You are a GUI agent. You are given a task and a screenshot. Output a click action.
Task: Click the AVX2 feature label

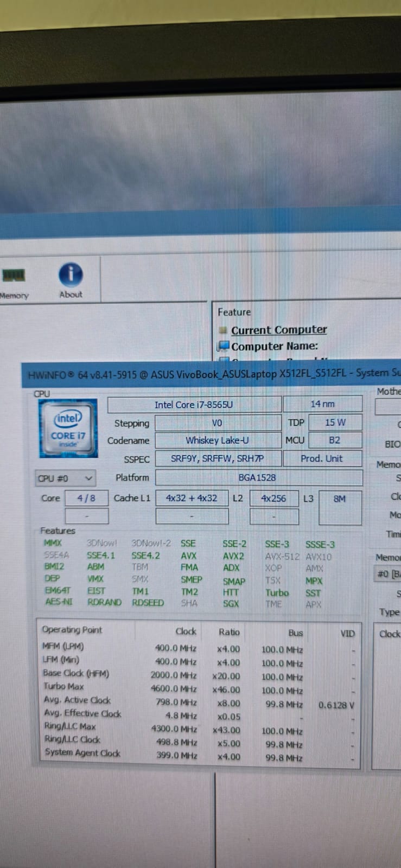(233, 556)
